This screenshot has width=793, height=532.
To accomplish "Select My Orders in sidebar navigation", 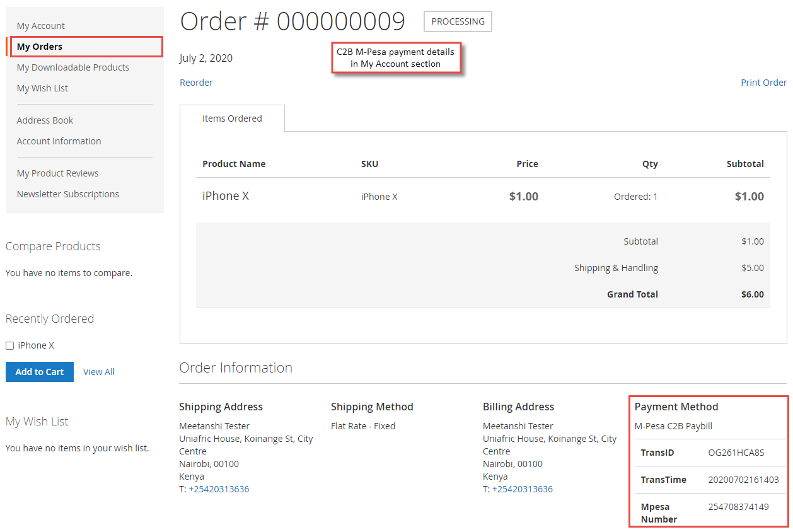I will pyautogui.click(x=40, y=47).
